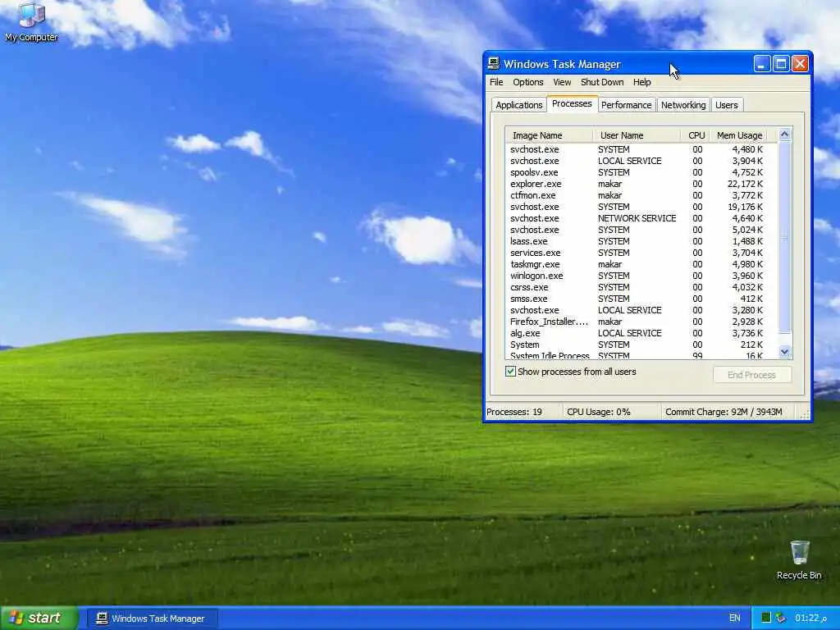Select the smss.exe process row

coord(637,299)
